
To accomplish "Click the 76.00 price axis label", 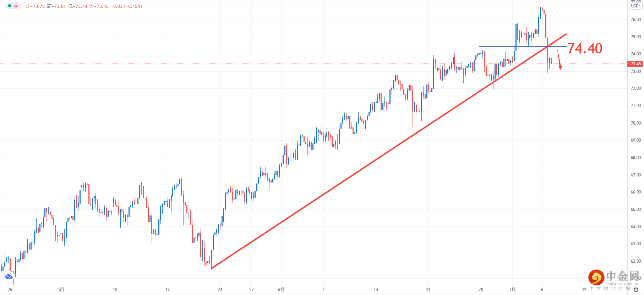I will (x=635, y=20).
